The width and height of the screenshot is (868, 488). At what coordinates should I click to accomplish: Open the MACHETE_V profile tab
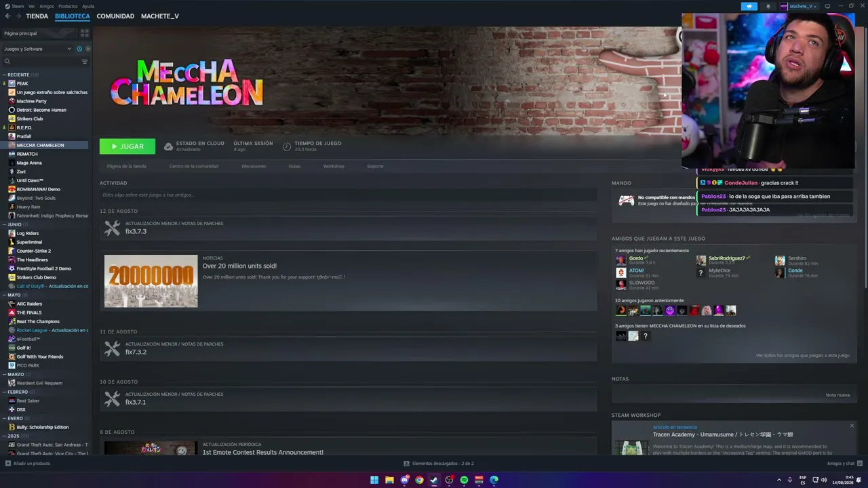(160, 16)
